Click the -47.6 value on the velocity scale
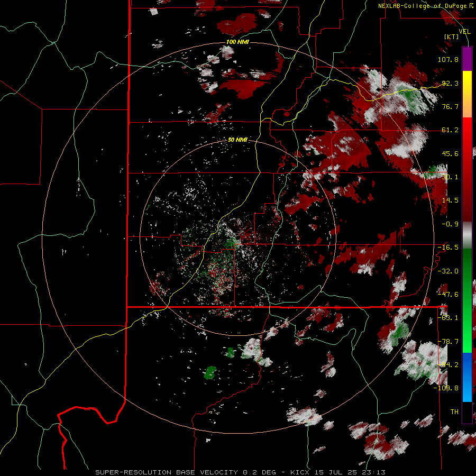This screenshot has width=476, height=476. [x=448, y=295]
